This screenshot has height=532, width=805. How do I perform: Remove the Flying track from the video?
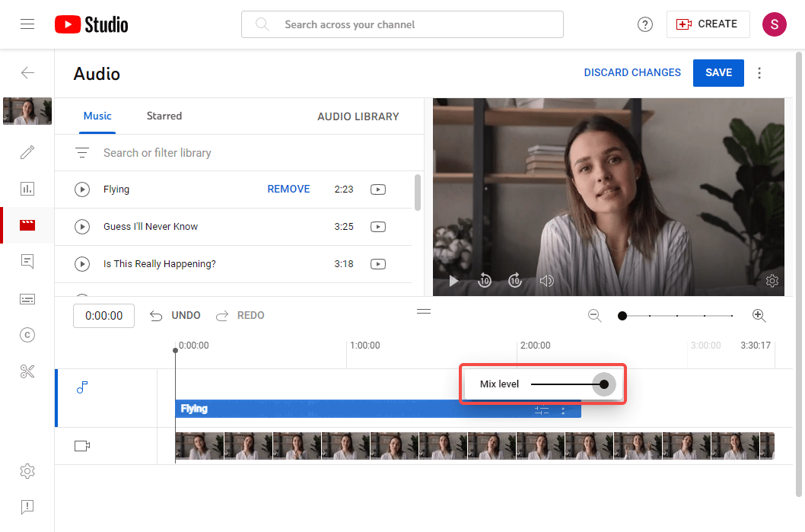click(288, 189)
